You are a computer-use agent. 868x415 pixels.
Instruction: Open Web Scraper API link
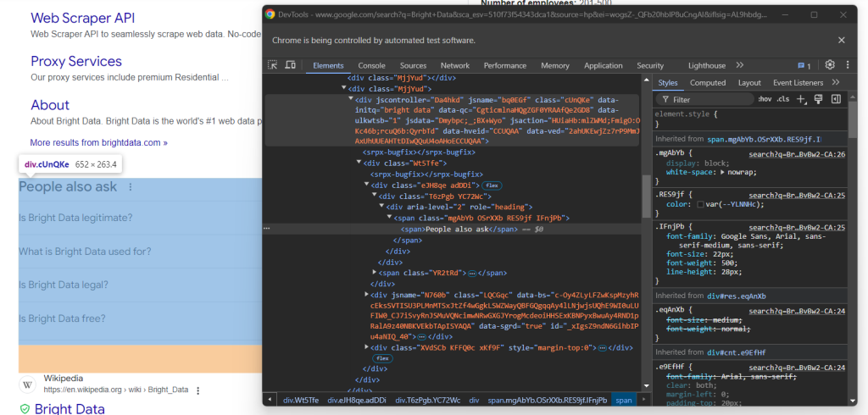(82, 18)
